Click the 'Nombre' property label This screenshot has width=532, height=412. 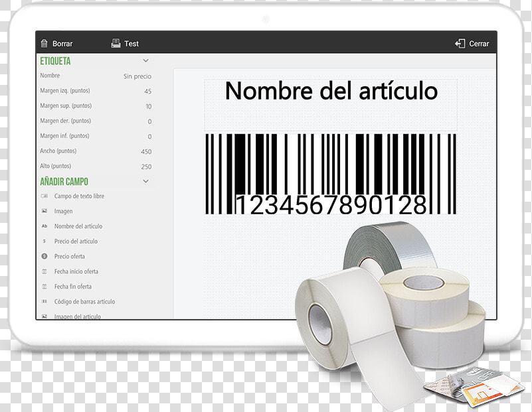[x=50, y=76]
